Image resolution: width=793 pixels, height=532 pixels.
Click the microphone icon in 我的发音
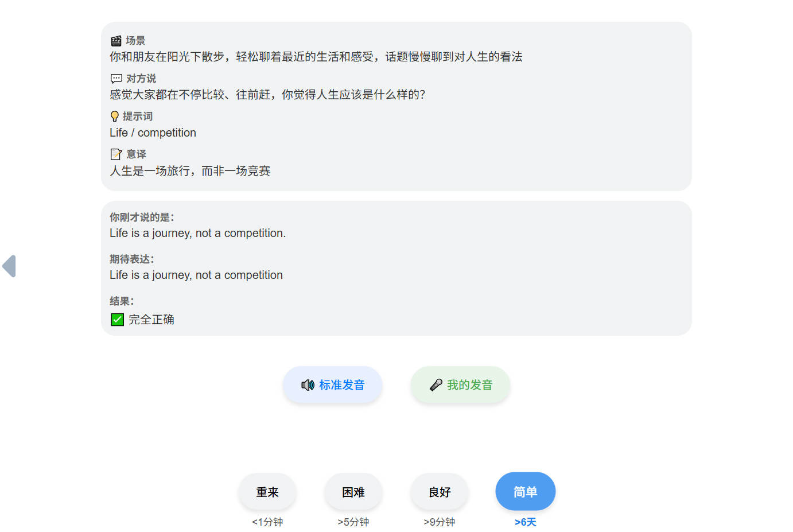pos(436,385)
